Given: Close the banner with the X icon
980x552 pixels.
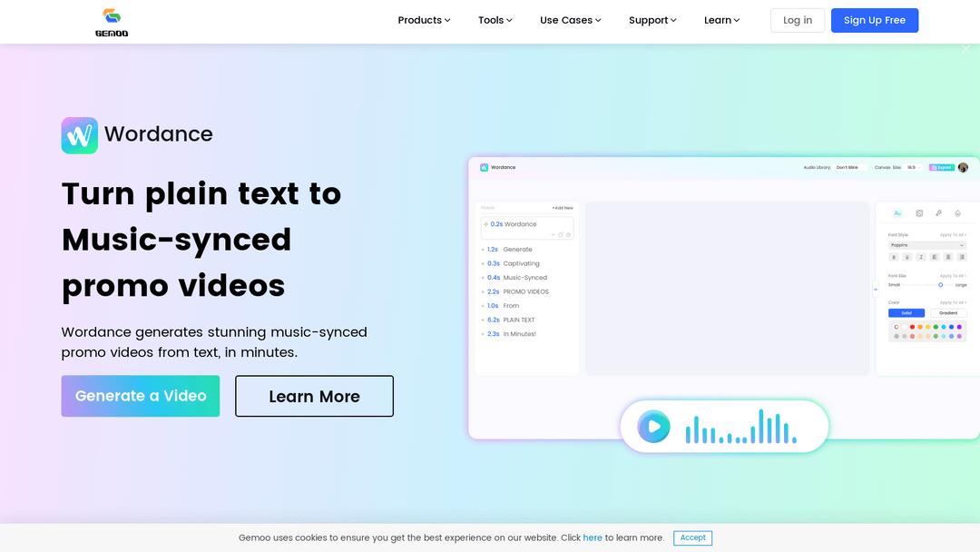Looking at the screenshot, I should coord(966,49).
